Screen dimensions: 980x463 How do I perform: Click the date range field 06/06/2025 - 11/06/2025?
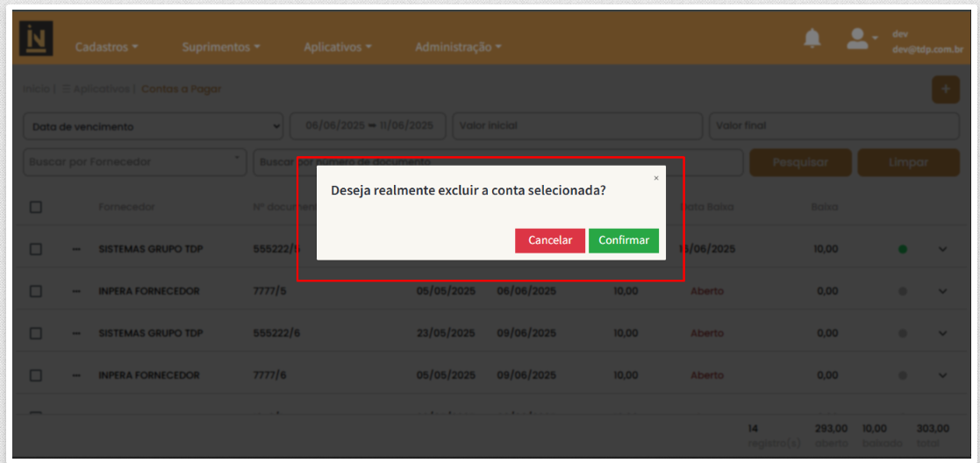click(368, 126)
